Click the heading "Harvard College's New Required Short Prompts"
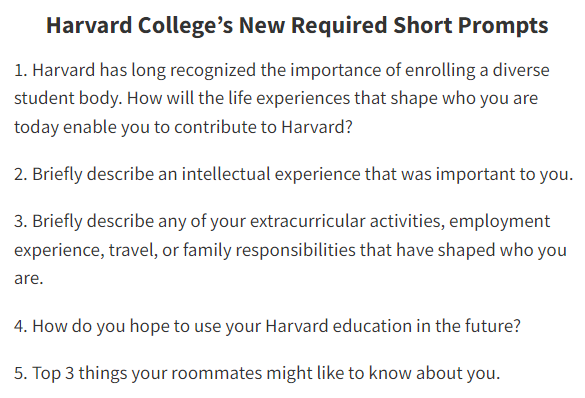The width and height of the screenshot is (585, 398). [297, 26]
